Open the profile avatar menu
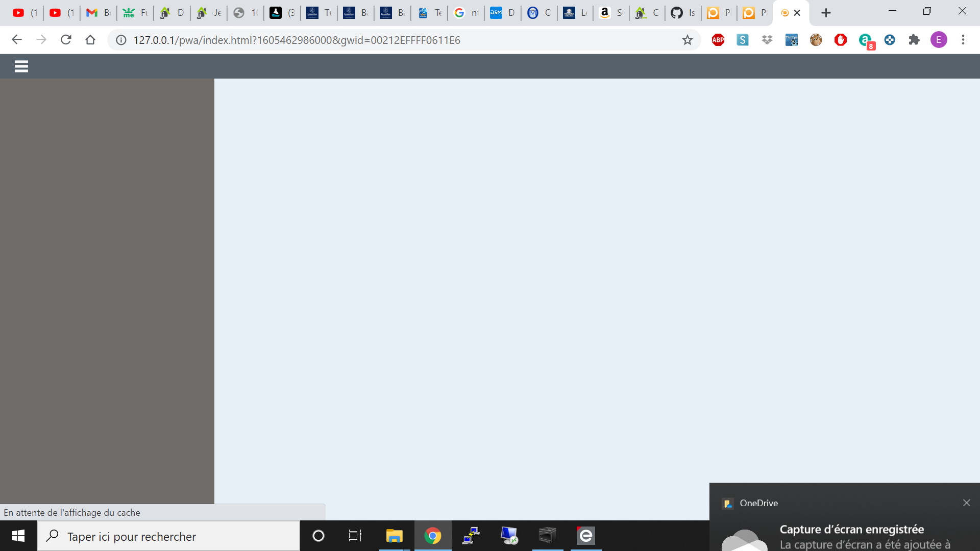This screenshot has height=551, width=980. pos(939,40)
